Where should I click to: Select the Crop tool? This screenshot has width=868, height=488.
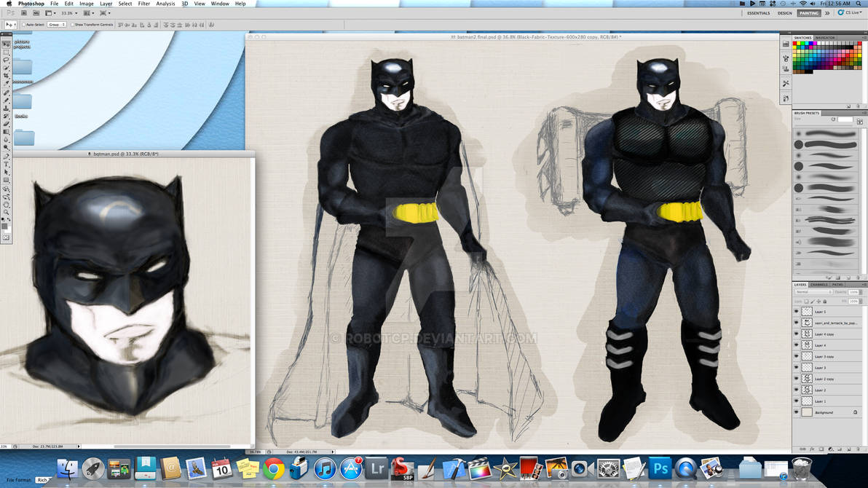coord(6,76)
